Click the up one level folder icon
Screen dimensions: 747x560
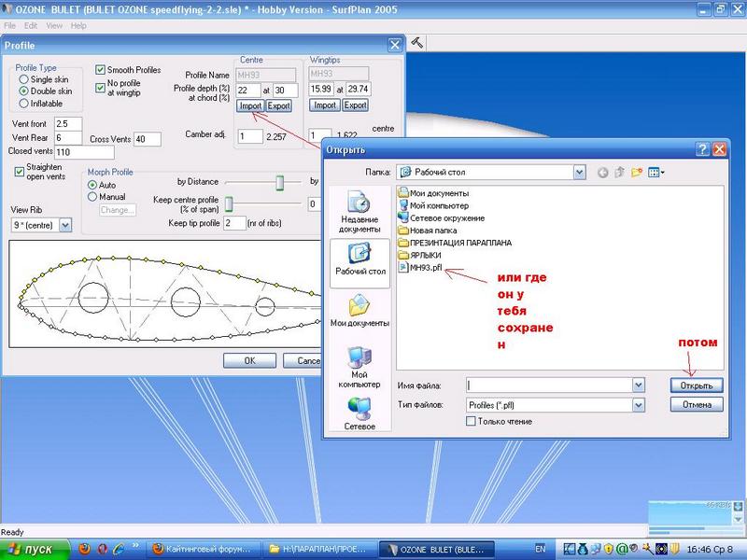(620, 173)
